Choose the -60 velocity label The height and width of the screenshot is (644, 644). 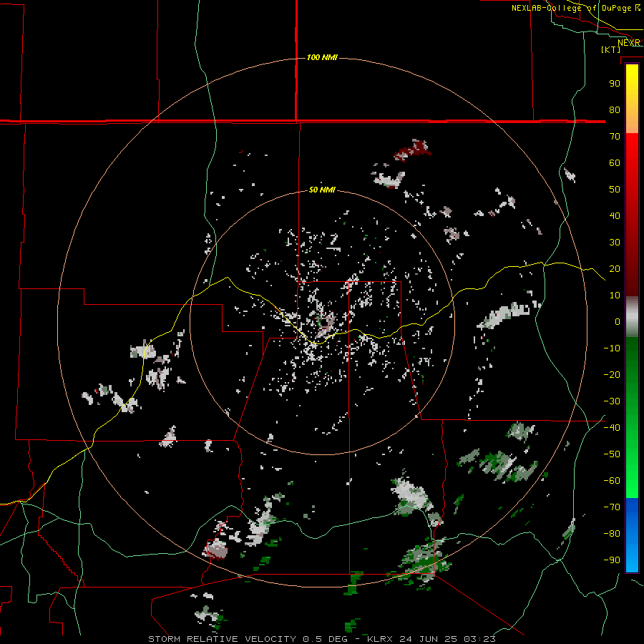coord(612,481)
